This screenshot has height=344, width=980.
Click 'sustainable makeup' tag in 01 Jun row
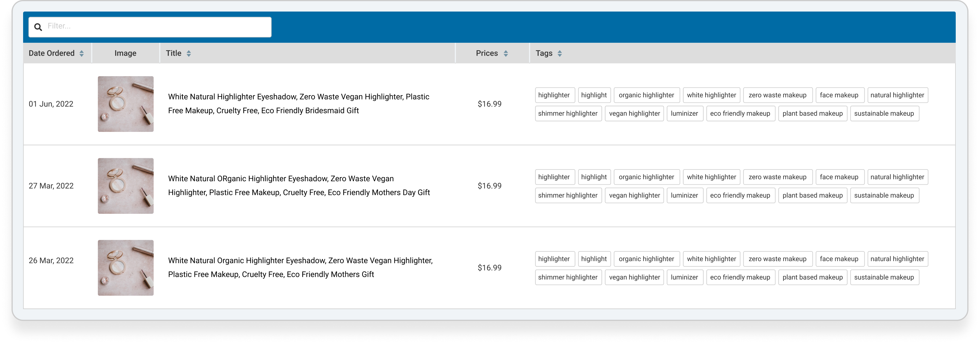tap(884, 114)
